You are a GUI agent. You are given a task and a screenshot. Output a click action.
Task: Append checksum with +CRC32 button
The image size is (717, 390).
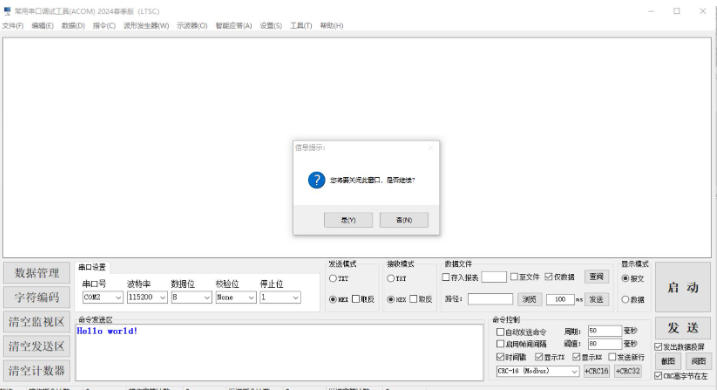628,371
